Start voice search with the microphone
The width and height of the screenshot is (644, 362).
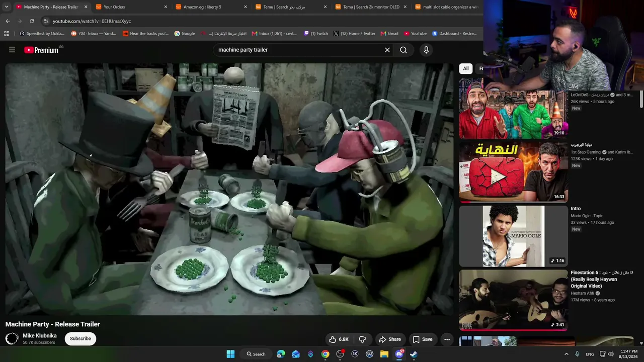(426, 50)
